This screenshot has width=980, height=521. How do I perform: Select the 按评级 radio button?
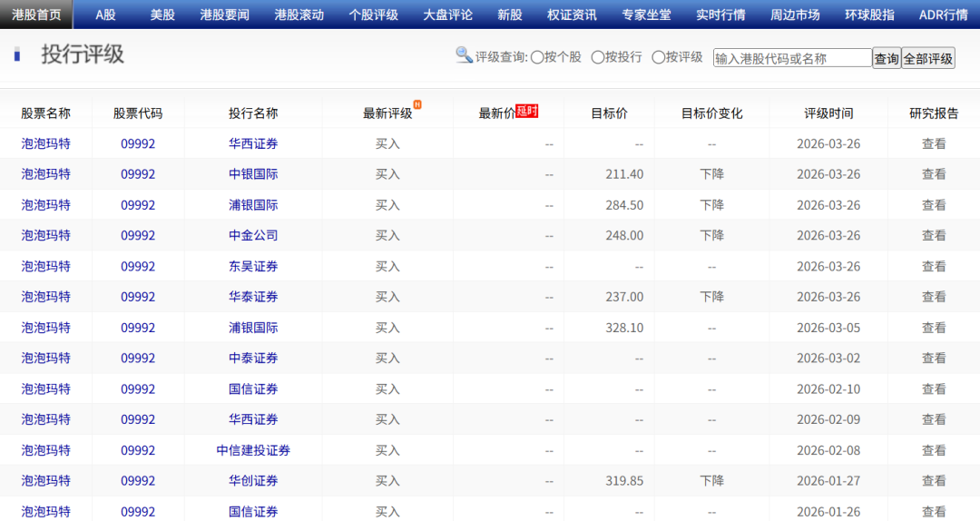(659, 57)
